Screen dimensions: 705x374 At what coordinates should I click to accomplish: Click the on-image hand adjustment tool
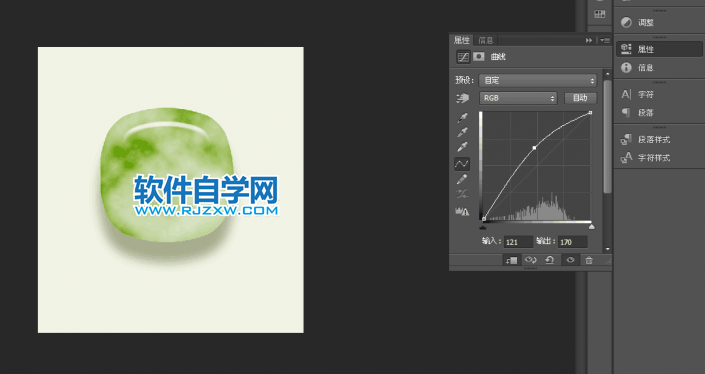(x=462, y=98)
